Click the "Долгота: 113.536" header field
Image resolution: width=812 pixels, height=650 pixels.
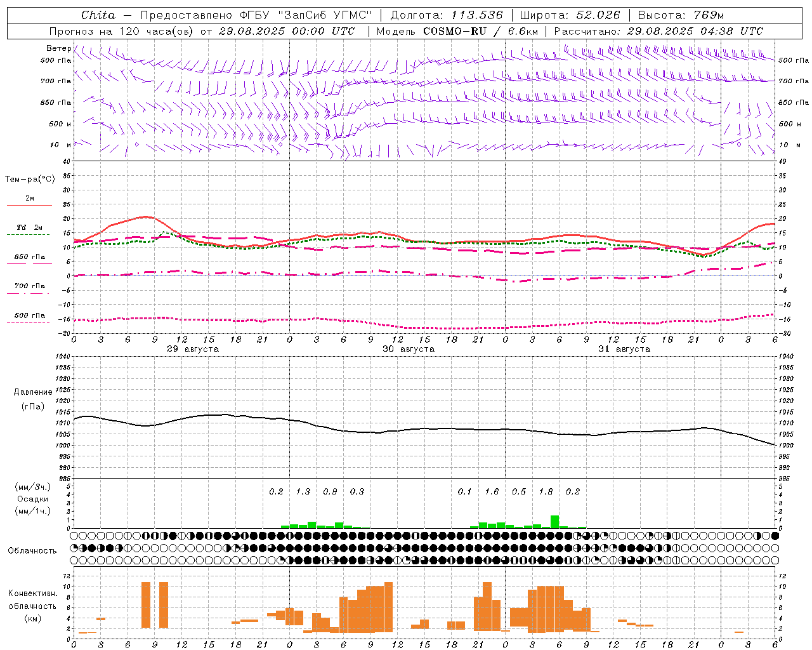[x=447, y=15]
